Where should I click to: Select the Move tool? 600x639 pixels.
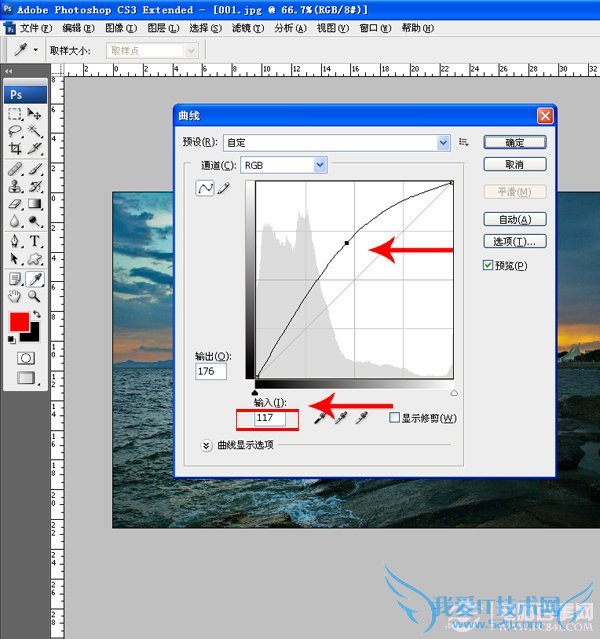34,114
